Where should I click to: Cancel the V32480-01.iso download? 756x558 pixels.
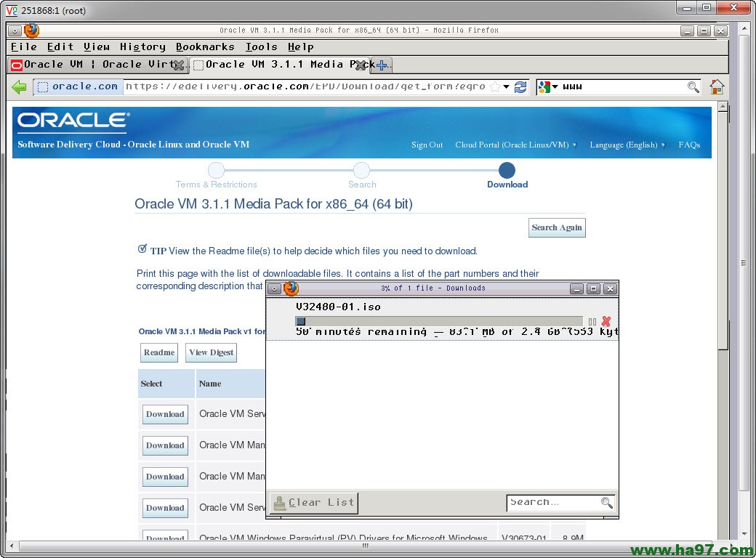tap(606, 320)
